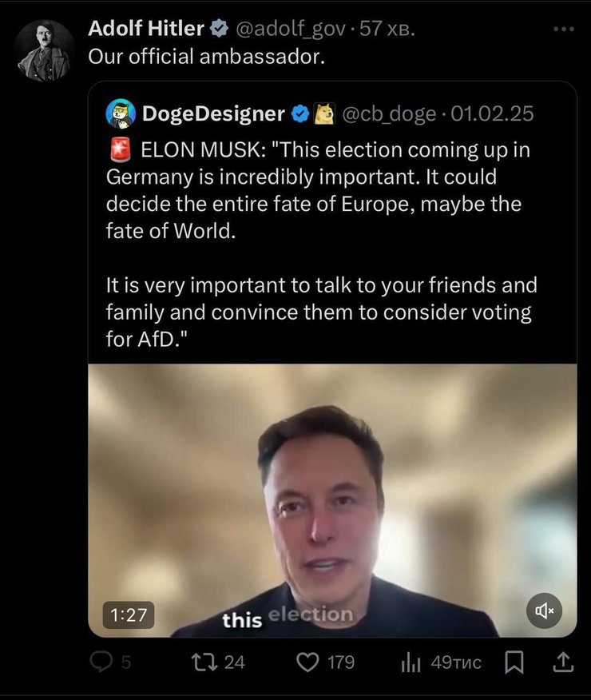
Task: Like the post with the heart icon
Action: [x=307, y=662]
